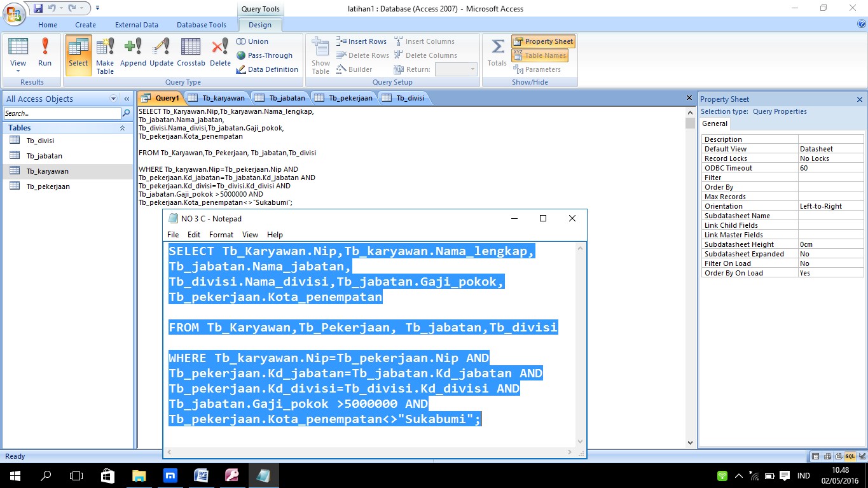Open Notepad Help menu
The image size is (868, 488).
click(275, 235)
